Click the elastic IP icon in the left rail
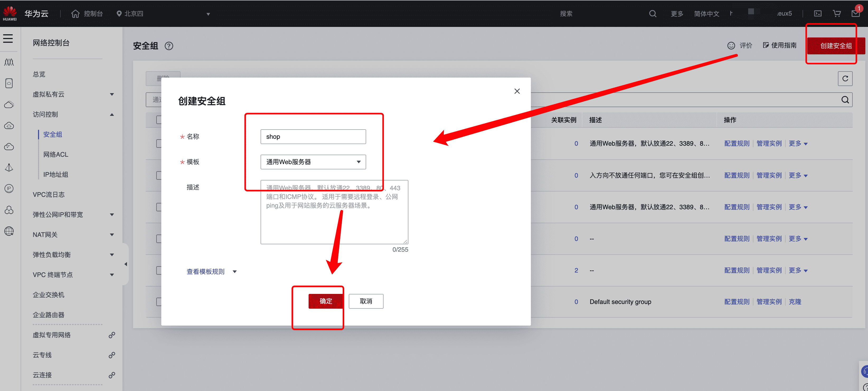This screenshot has height=391, width=868. point(9,189)
